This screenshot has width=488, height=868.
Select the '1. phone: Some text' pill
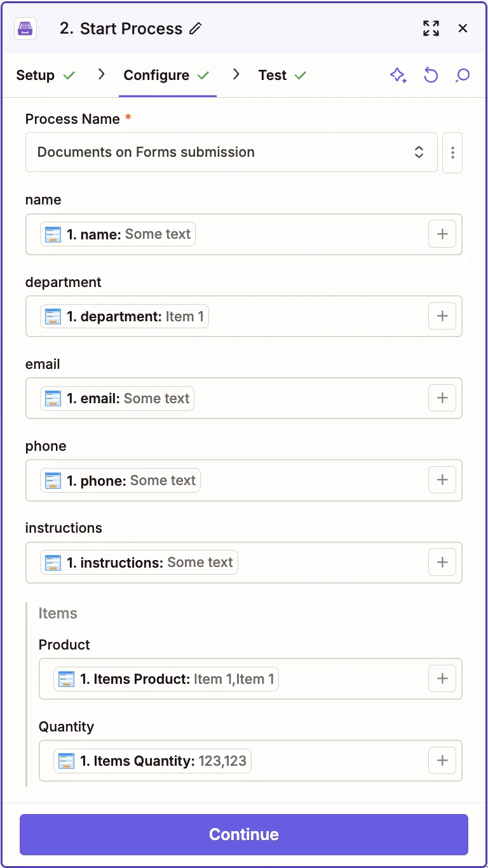(x=120, y=480)
